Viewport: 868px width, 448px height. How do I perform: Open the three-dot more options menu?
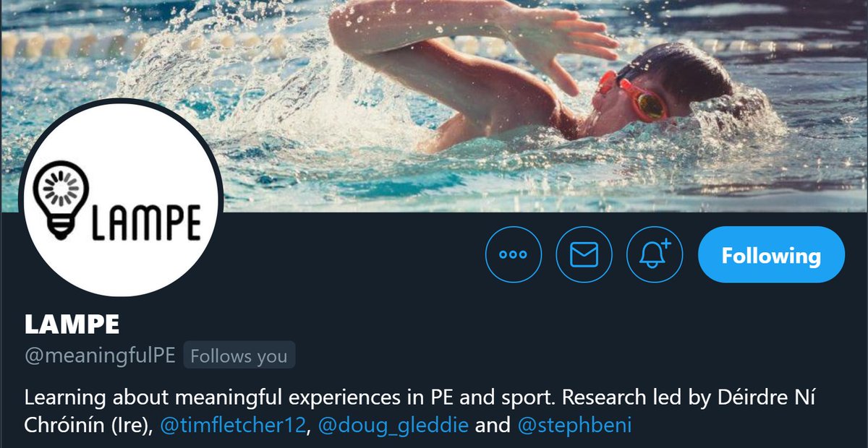click(513, 254)
